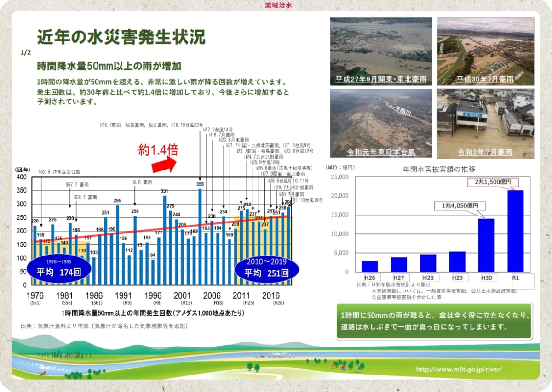Open the 平成27年9月関東・東北豪雨 flood photo

(381, 51)
